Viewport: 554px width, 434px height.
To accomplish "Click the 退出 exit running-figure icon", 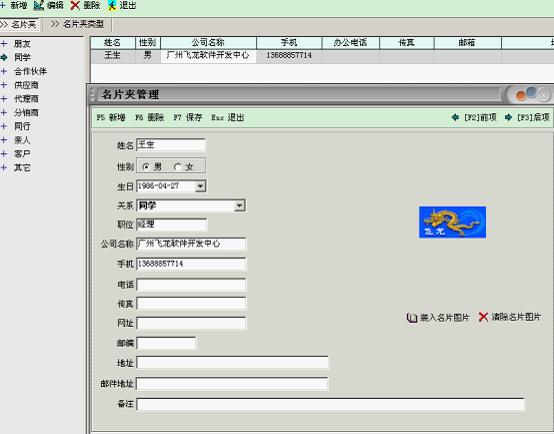I will point(112,5).
